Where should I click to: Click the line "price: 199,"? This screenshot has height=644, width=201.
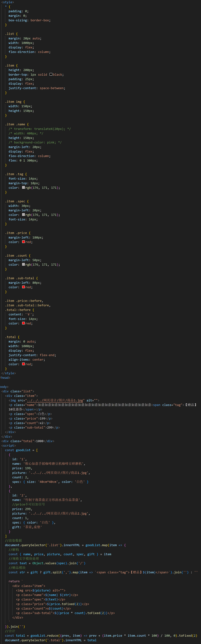22,468
